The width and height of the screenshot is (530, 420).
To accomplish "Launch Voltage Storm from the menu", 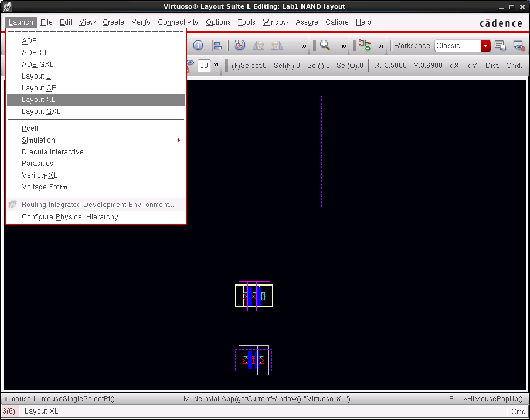I will [x=96, y=187].
